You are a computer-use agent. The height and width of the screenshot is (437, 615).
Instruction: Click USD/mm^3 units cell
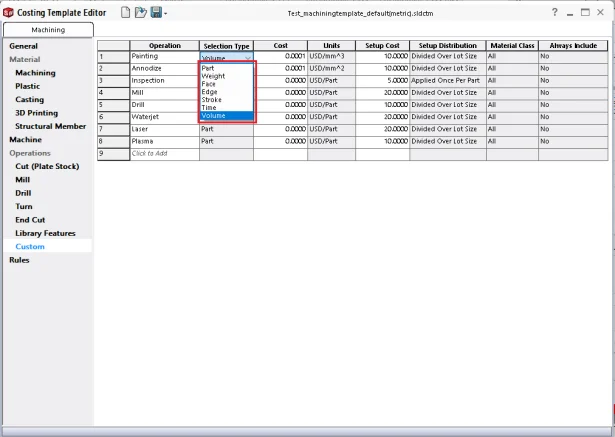pos(331,56)
